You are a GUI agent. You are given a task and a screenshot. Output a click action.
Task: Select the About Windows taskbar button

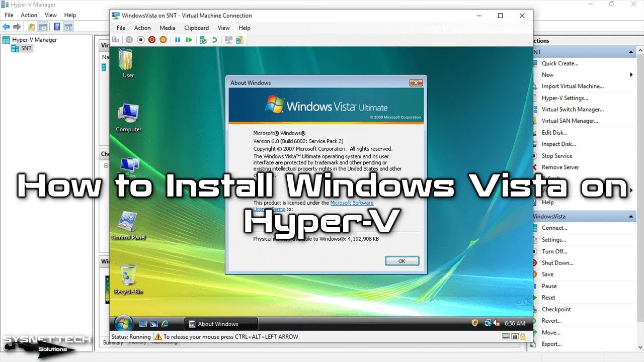tap(221, 324)
